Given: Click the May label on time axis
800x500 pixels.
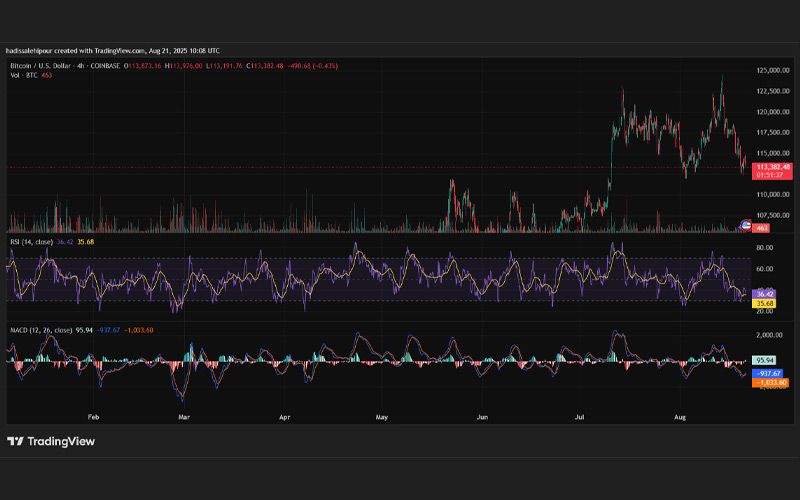Looking at the screenshot, I should [382, 417].
